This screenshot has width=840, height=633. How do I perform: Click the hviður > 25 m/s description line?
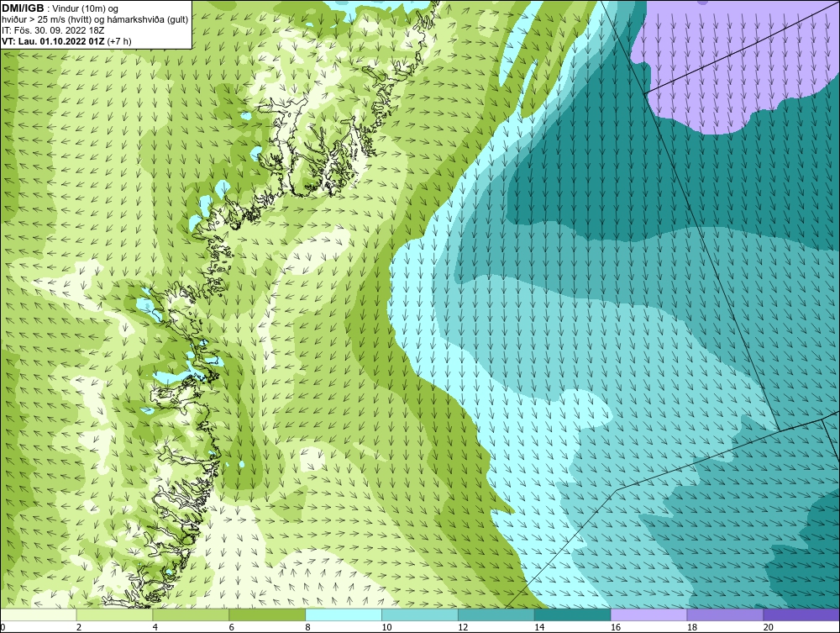pyautogui.click(x=95, y=19)
